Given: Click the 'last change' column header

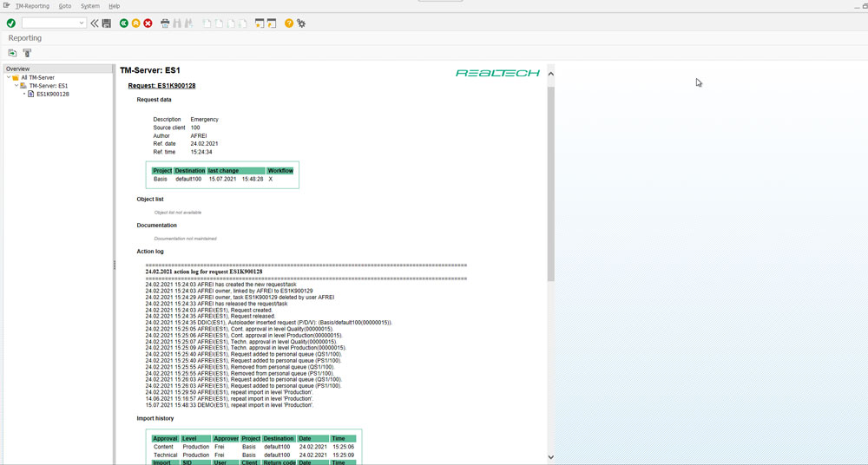Looking at the screenshot, I should [x=236, y=171].
